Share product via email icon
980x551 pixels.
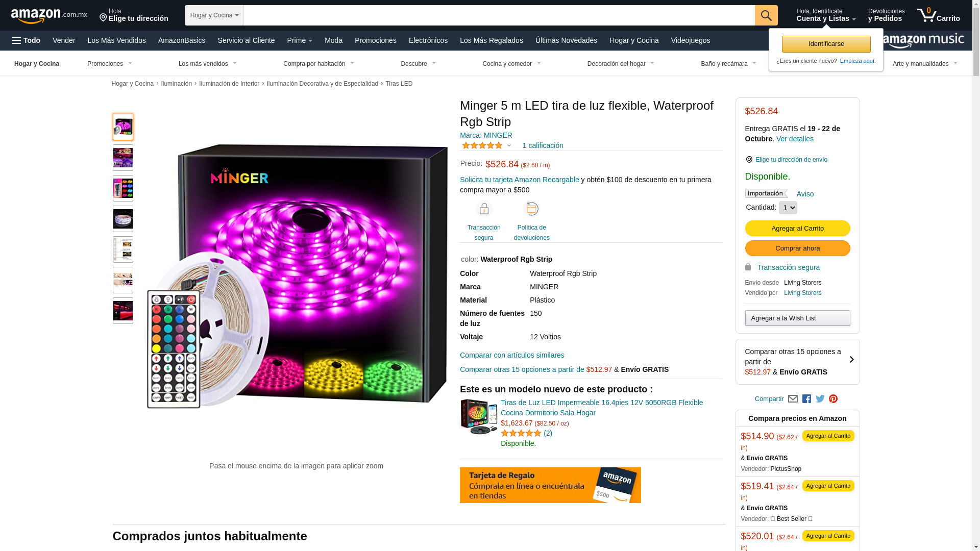[x=793, y=399]
